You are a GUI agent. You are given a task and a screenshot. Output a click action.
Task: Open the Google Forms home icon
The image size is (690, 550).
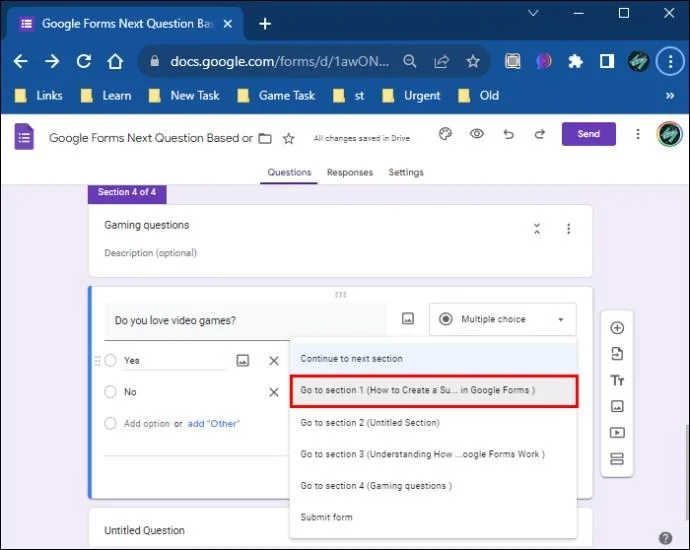[24, 136]
